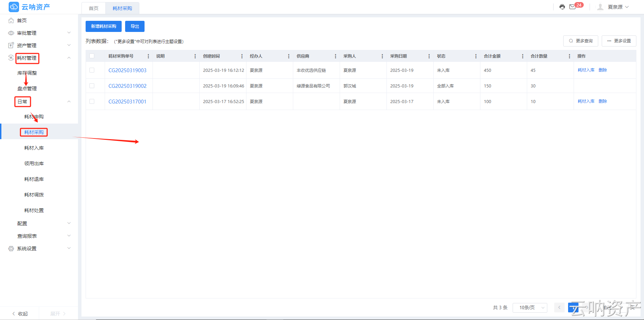
Task: Check the row CG20250317001 checkbox
Action: tap(92, 101)
